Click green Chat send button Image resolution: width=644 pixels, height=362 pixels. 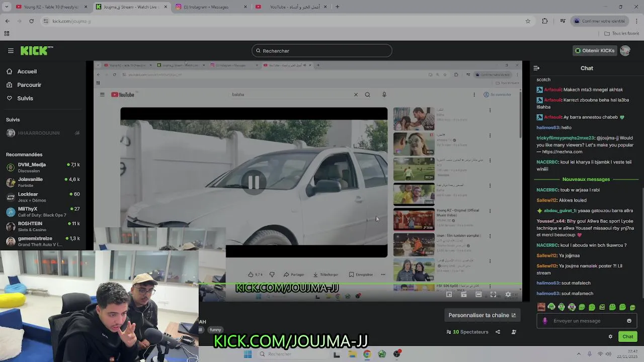[628, 336]
